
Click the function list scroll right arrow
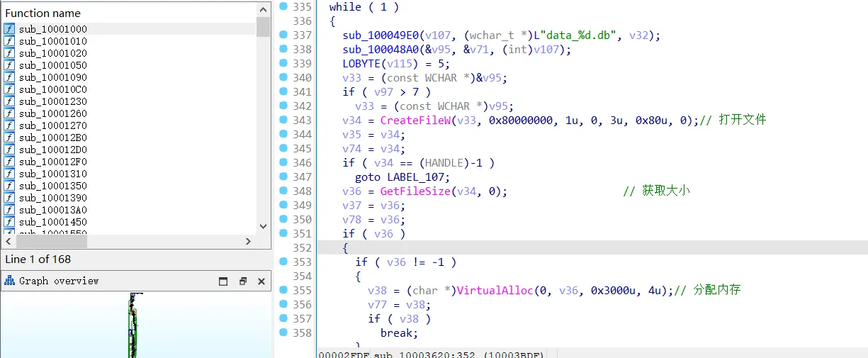tap(248, 241)
